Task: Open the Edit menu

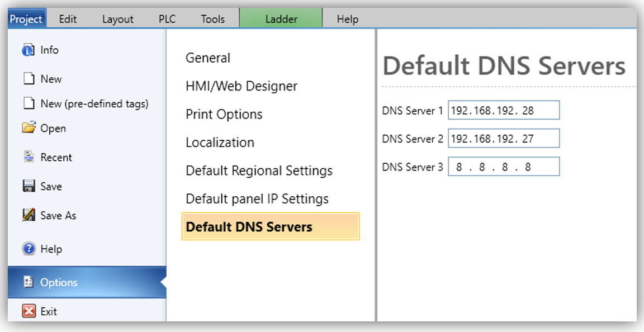Action: tap(68, 20)
